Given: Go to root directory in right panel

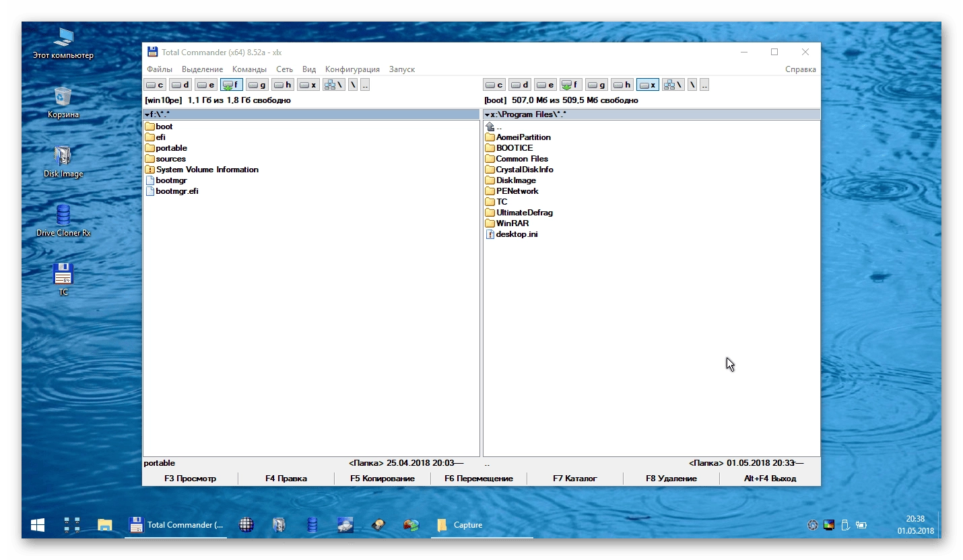Looking at the screenshot, I should click(x=692, y=85).
